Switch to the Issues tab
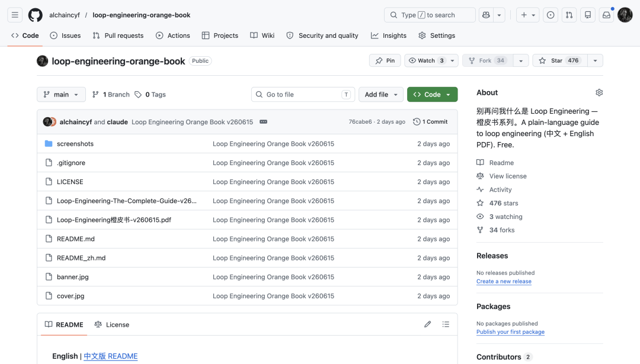The width and height of the screenshot is (640, 364). click(65, 36)
